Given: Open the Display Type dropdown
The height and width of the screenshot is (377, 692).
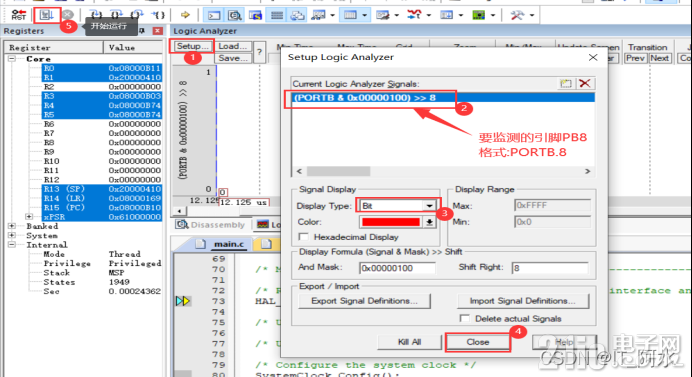Looking at the screenshot, I should click(x=398, y=206).
